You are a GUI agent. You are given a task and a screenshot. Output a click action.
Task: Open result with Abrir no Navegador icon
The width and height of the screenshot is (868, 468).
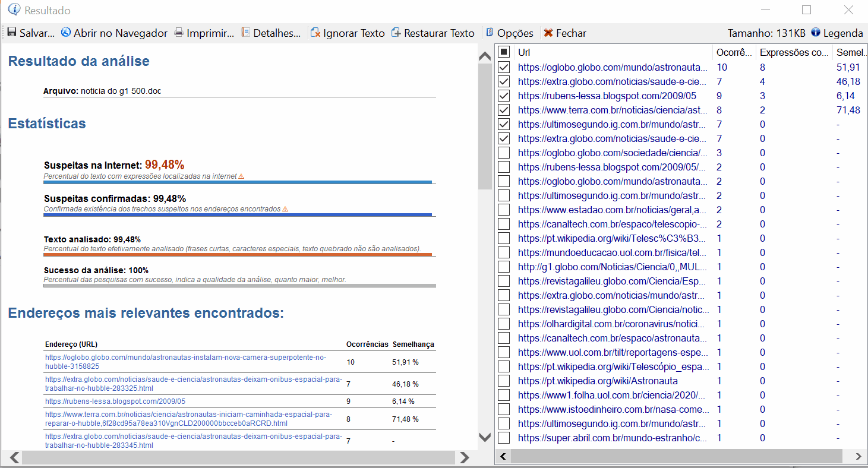65,33
